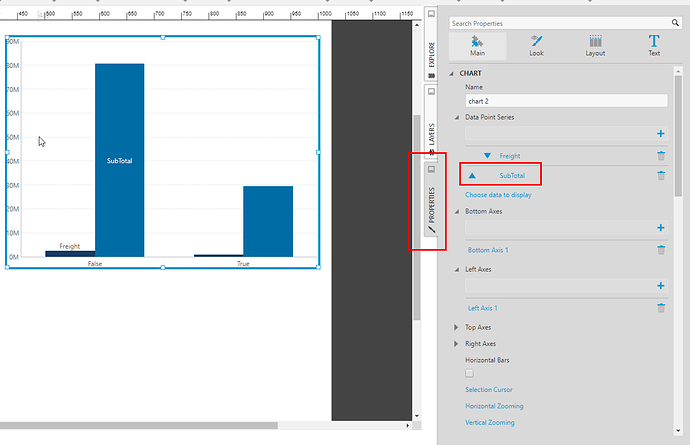This screenshot has width=690, height=445.
Task: Toggle the Horizontal Bars checkbox
Action: click(470, 373)
